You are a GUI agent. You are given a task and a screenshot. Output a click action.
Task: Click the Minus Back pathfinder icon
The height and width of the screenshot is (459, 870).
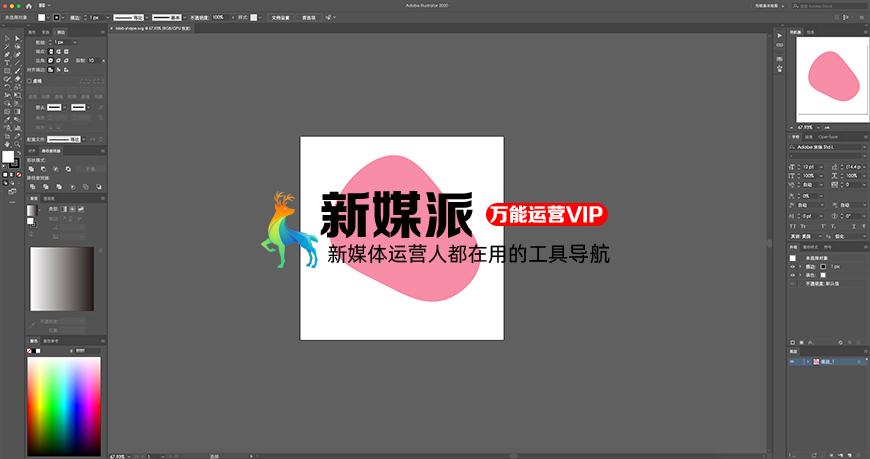(99, 187)
